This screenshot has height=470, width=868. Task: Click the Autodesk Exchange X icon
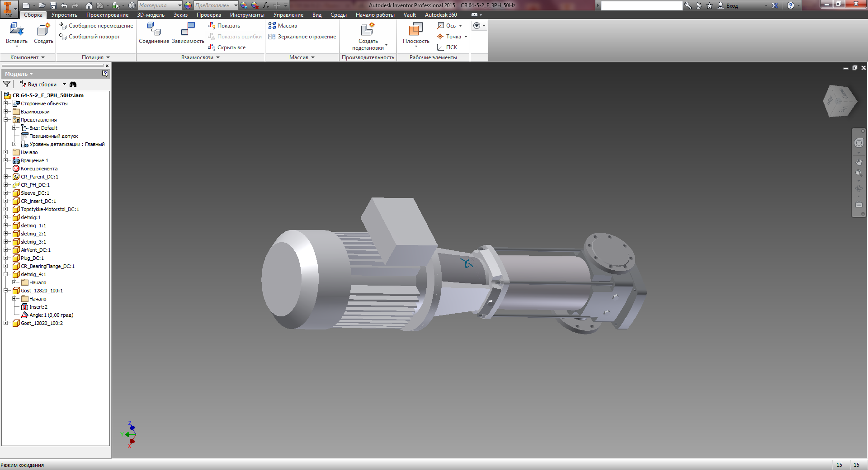click(x=775, y=5)
